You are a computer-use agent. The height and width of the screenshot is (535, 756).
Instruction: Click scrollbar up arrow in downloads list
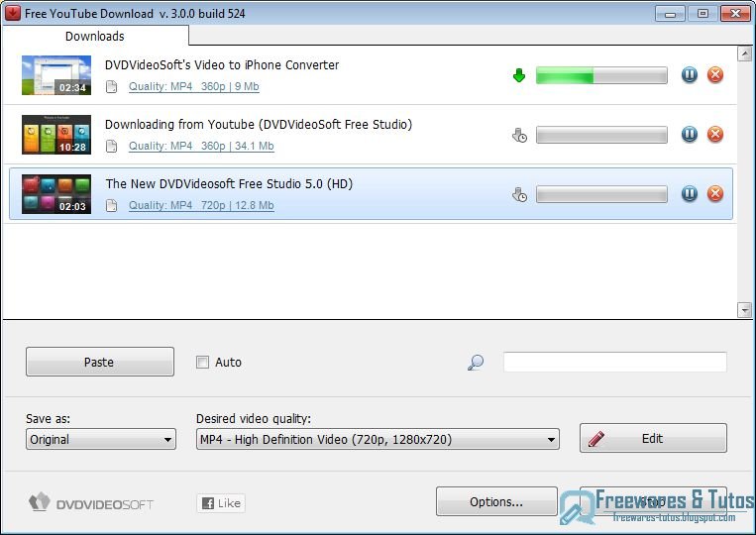tap(744, 53)
